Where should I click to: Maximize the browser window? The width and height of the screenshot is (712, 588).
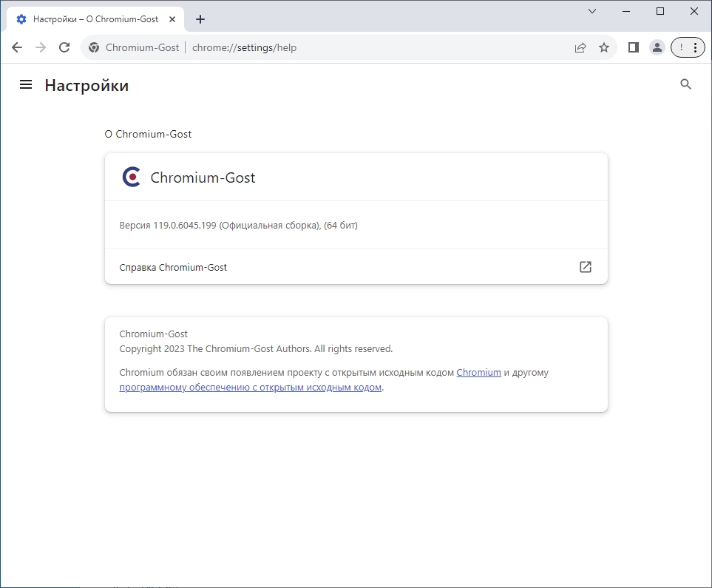pyautogui.click(x=660, y=11)
